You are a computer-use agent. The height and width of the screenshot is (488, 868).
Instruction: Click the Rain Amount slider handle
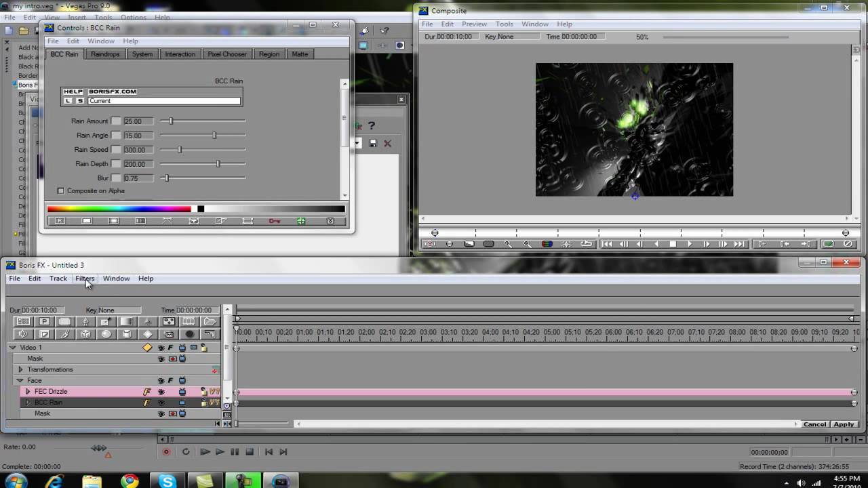coord(171,121)
